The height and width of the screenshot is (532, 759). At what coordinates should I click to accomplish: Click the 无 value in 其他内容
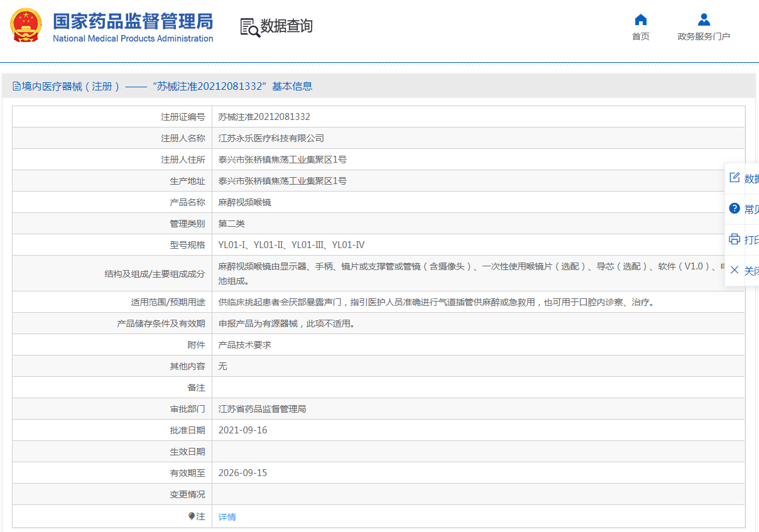(222, 366)
